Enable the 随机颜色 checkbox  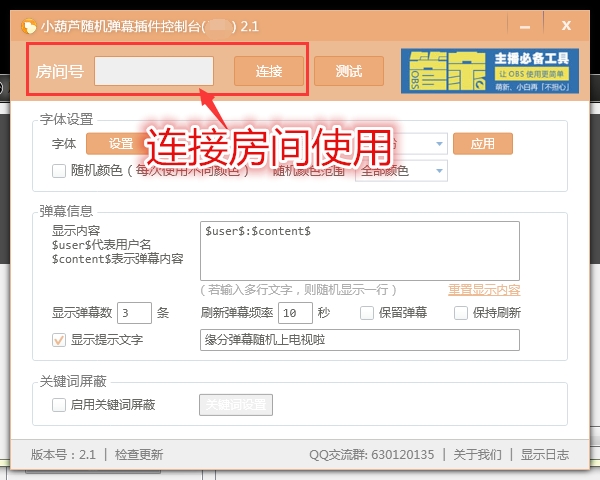pyautogui.click(x=59, y=171)
